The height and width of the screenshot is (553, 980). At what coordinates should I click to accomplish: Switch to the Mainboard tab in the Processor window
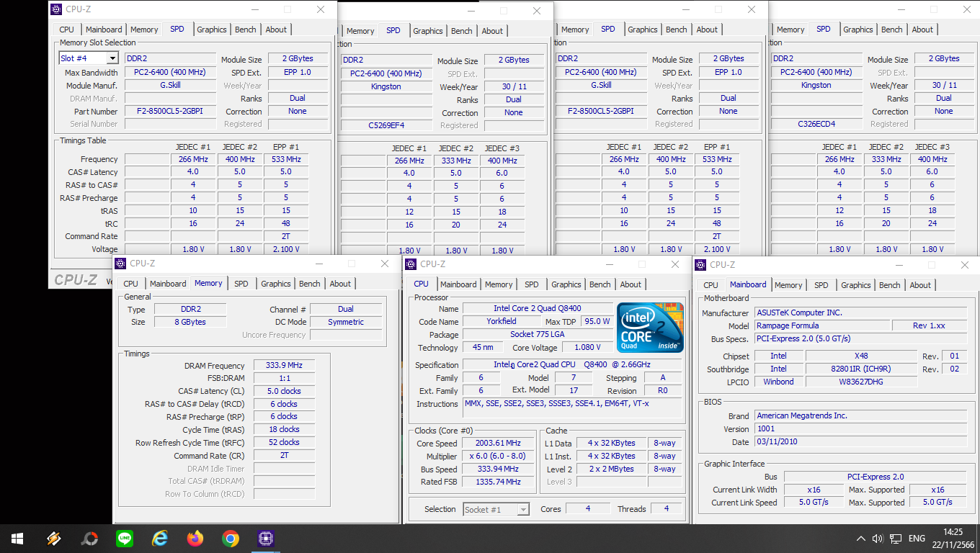coord(458,284)
